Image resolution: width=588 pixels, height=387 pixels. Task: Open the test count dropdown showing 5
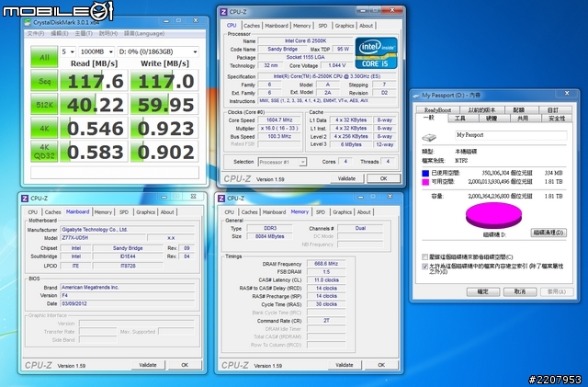(x=68, y=51)
